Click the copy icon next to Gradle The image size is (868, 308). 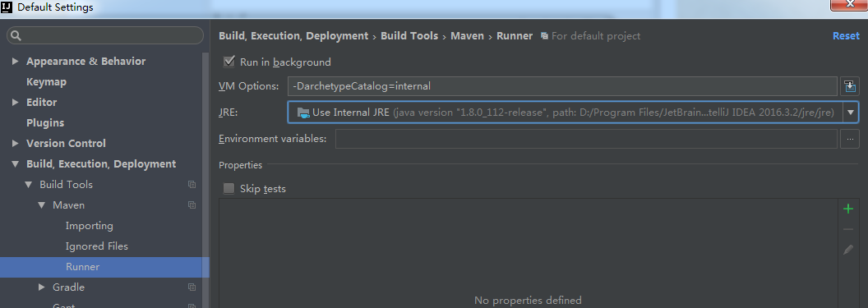[x=192, y=287]
